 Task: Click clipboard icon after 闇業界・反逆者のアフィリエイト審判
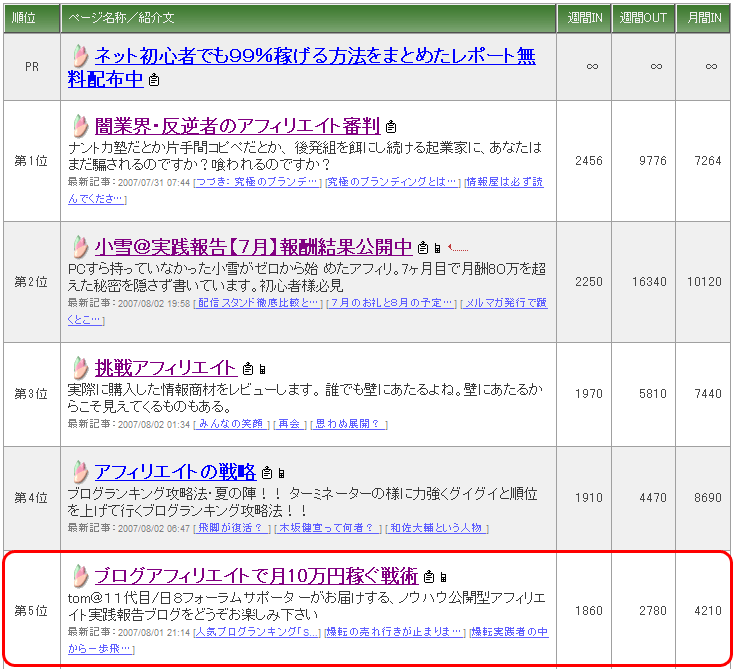(x=391, y=126)
